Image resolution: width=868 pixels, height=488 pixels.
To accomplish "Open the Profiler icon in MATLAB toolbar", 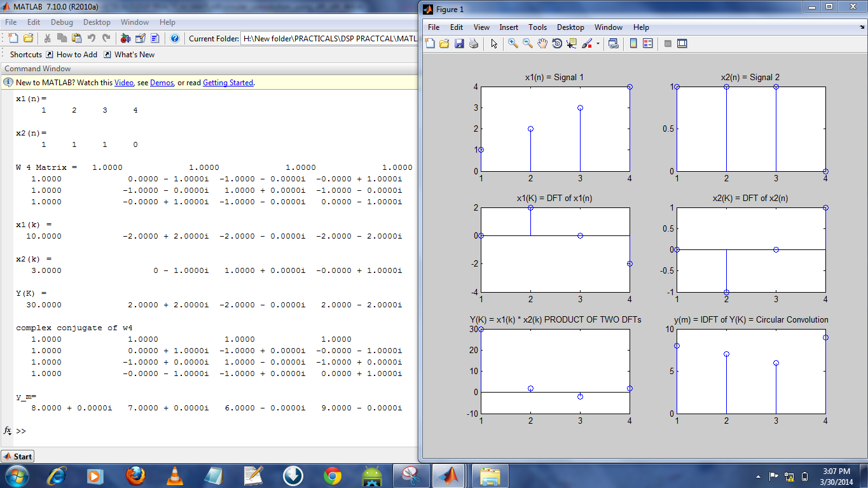I will pos(155,38).
